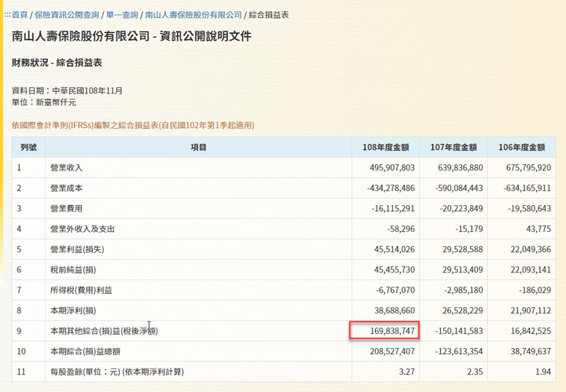Click the value 21,907,112
This screenshot has height=392, width=566.
[531, 310]
